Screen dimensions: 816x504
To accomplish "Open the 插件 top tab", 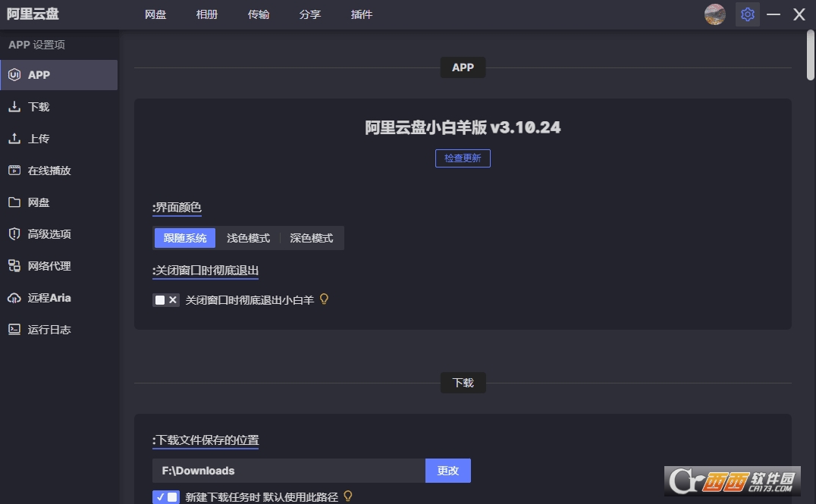I will (362, 14).
